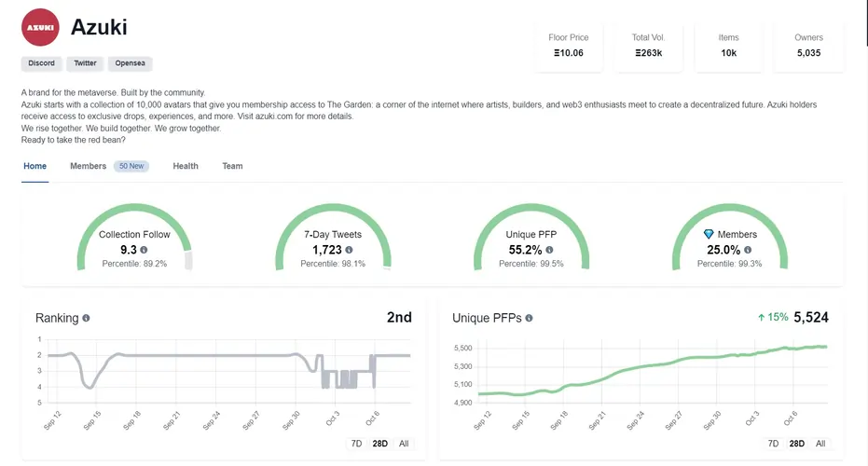Screen dimensions: 868x466
Task: Select All range on Ranking chart
Action: [404, 444]
